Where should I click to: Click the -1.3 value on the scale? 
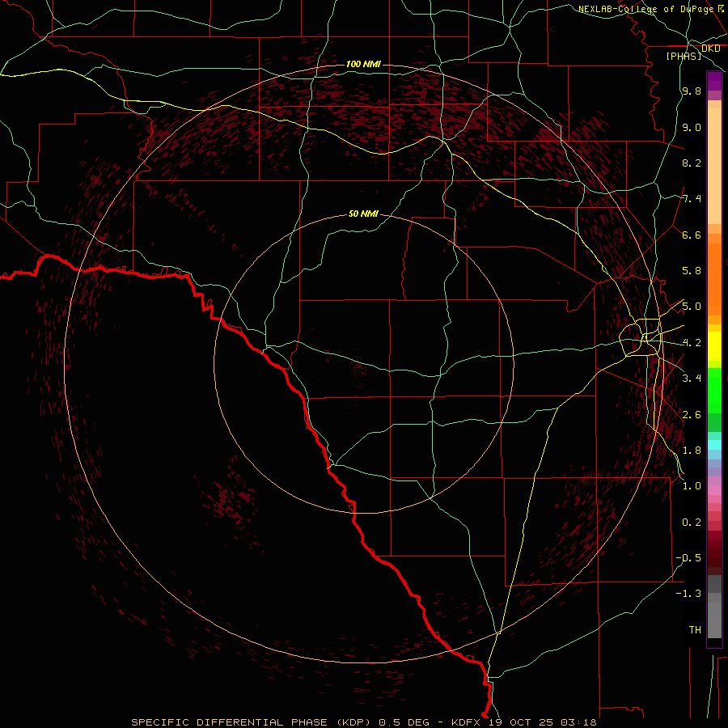[x=688, y=594]
